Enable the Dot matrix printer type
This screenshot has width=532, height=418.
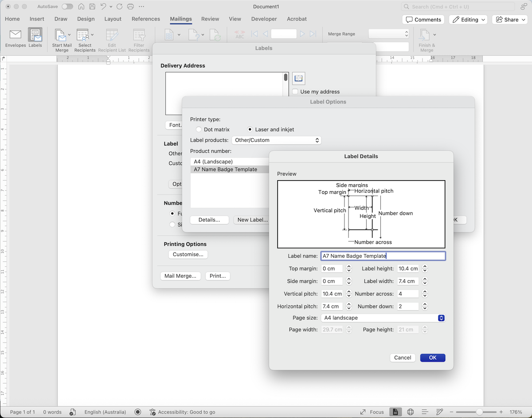pyautogui.click(x=199, y=129)
